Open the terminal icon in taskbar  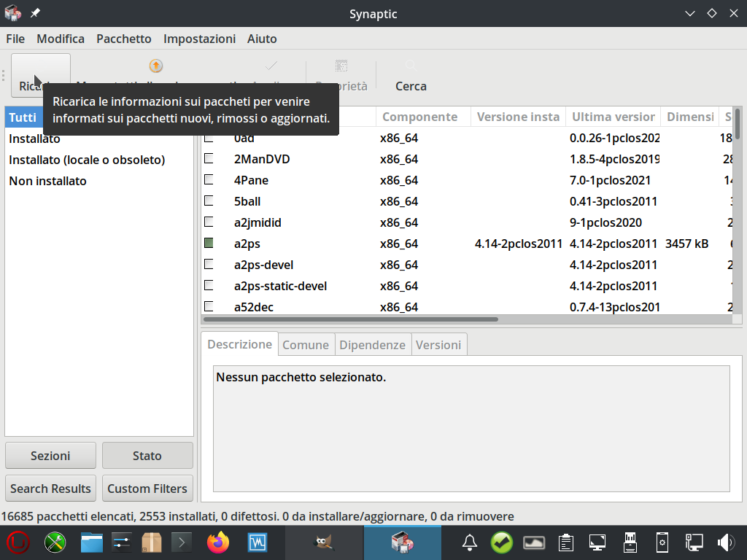[182, 542]
